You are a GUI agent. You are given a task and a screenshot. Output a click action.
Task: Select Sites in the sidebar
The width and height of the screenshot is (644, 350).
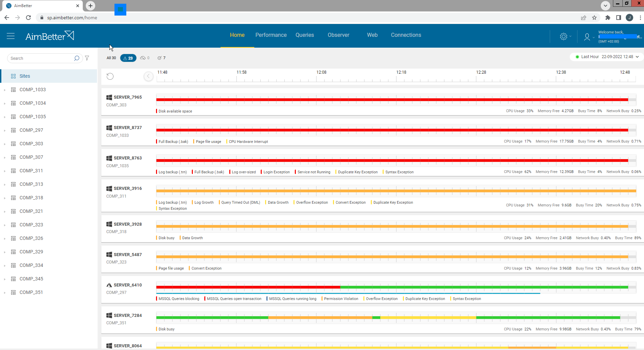pyautogui.click(x=49, y=76)
